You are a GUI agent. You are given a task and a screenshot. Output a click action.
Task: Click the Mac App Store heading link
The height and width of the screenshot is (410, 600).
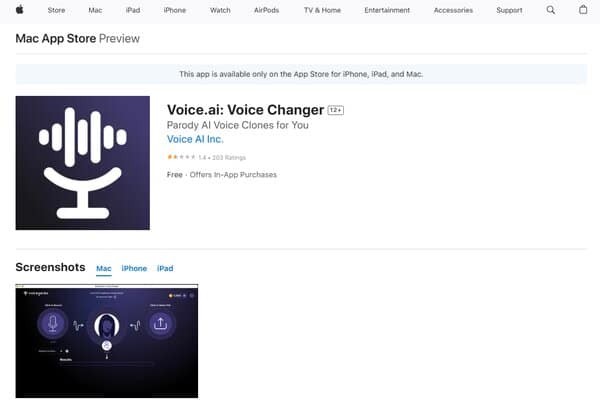pos(56,39)
